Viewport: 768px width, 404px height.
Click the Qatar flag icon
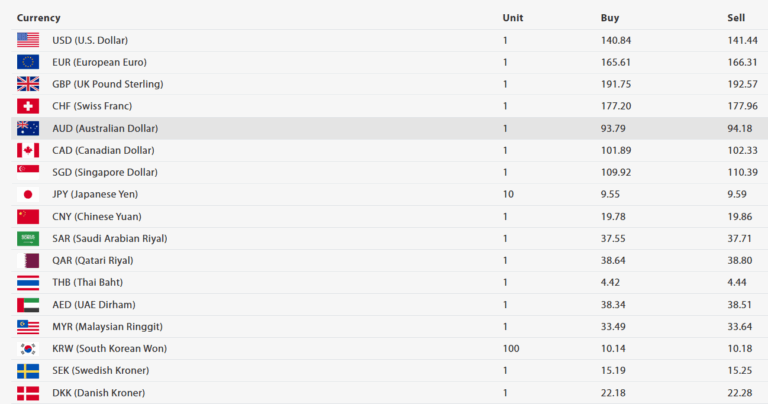pyautogui.click(x=28, y=260)
